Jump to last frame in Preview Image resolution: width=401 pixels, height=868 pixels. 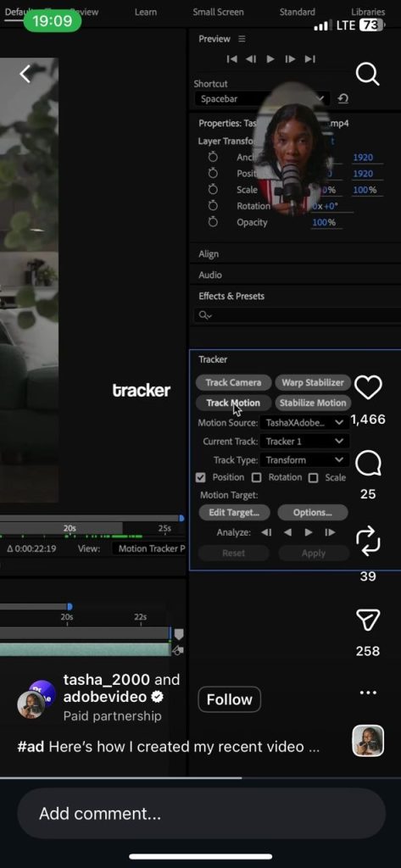click(x=310, y=59)
